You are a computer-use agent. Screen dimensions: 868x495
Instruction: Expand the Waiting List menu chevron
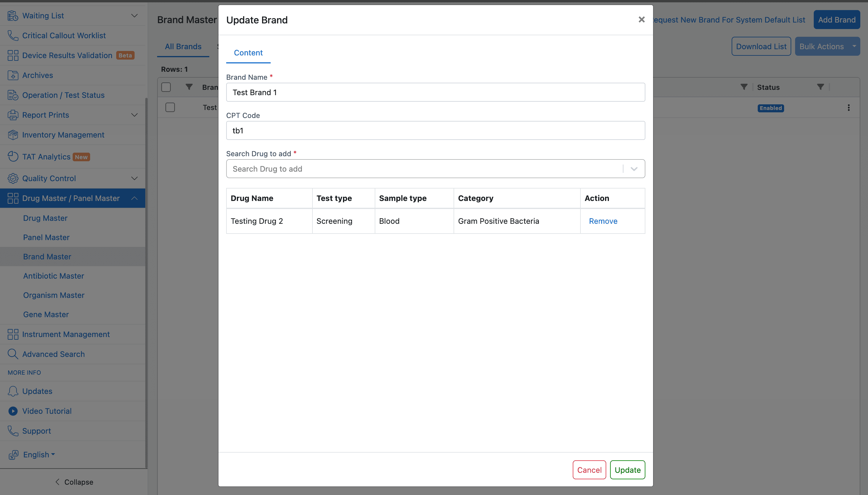click(135, 16)
